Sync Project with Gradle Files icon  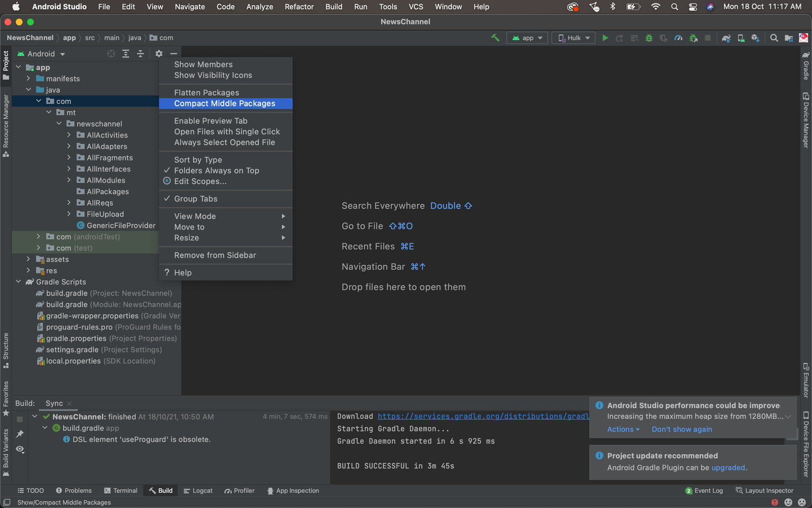(726, 38)
